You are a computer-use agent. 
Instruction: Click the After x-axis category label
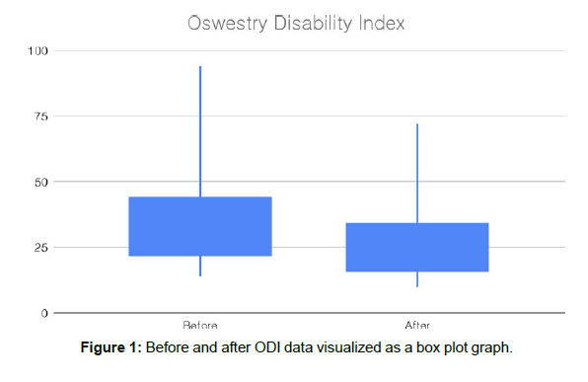[417, 325]
